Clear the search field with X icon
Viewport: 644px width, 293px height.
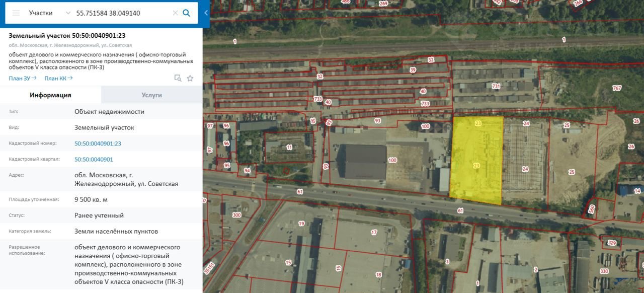175,13
